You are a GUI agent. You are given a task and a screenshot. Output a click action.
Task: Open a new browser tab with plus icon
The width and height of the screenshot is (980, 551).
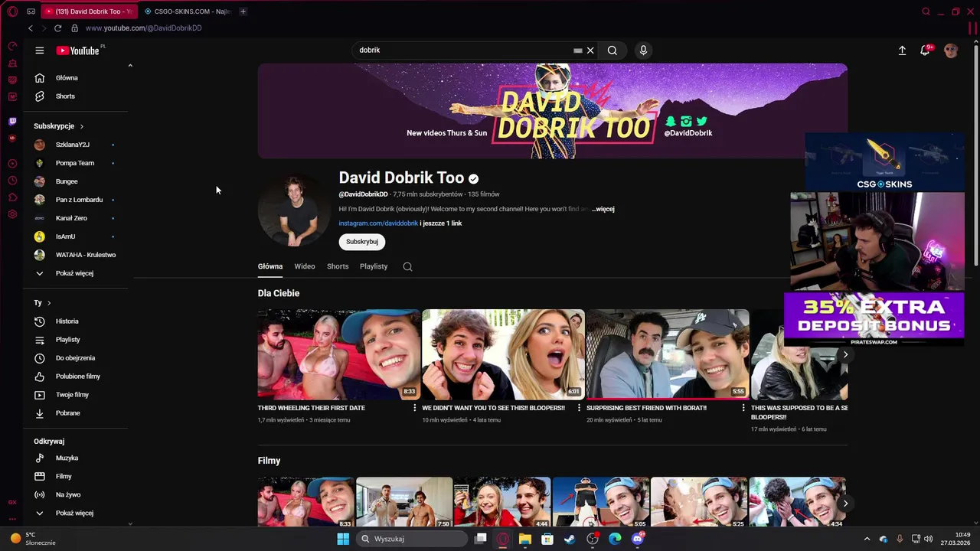point(243,11)
